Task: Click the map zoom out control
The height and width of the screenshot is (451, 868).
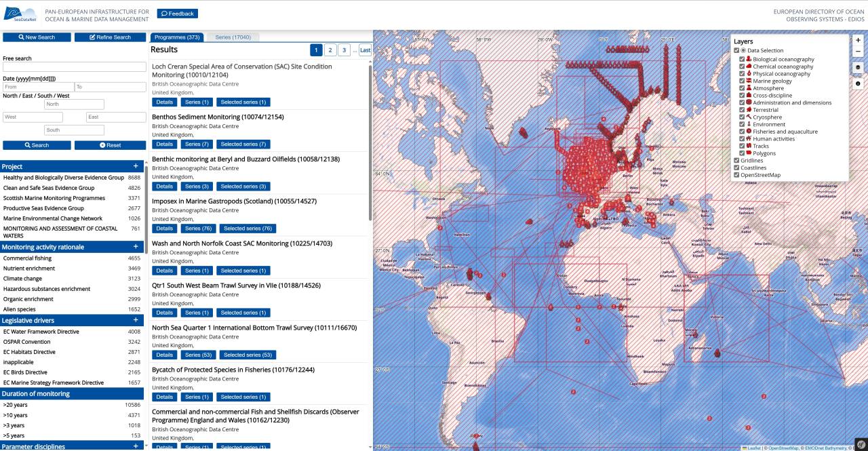Action: tap(857, 51)
